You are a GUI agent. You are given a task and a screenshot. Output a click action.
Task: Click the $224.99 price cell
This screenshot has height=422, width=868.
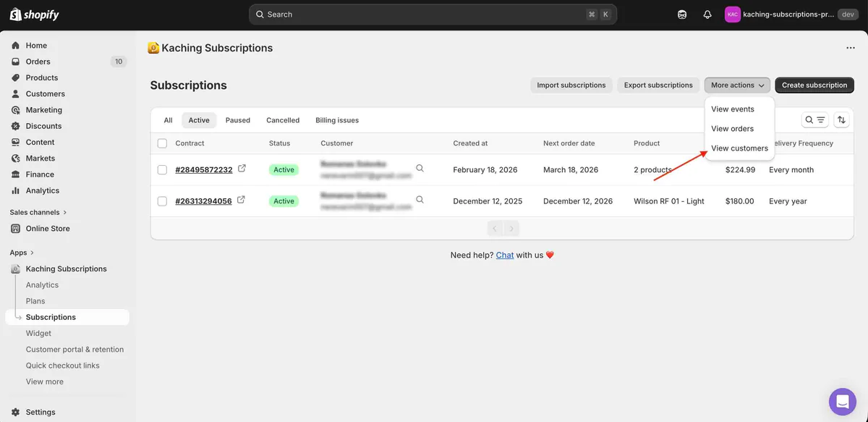point(740,170)
